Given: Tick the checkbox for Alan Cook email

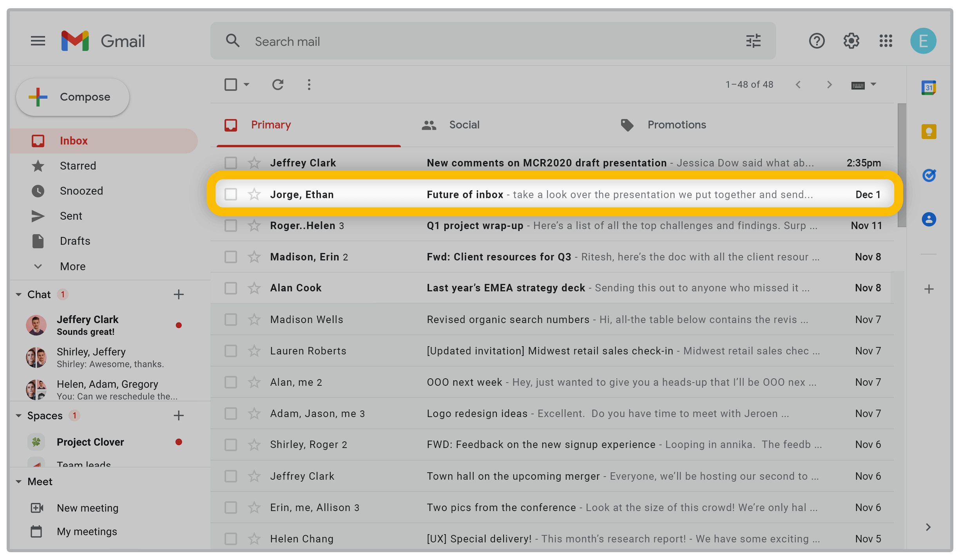Looking at the screenshot, I should 231,288.
